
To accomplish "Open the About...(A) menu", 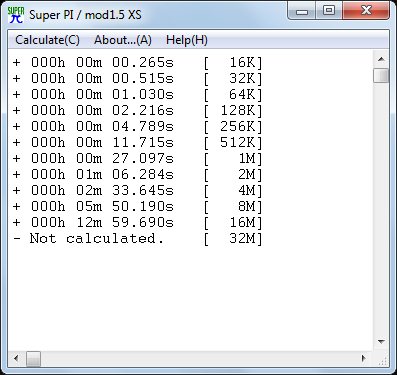I will pos(123,40).
